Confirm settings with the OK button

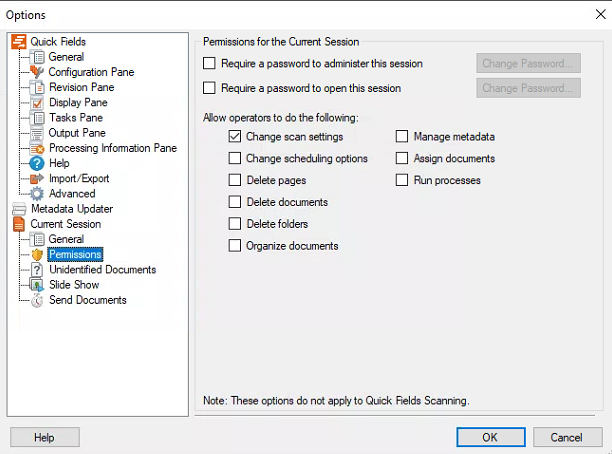(x=491, y=437)
